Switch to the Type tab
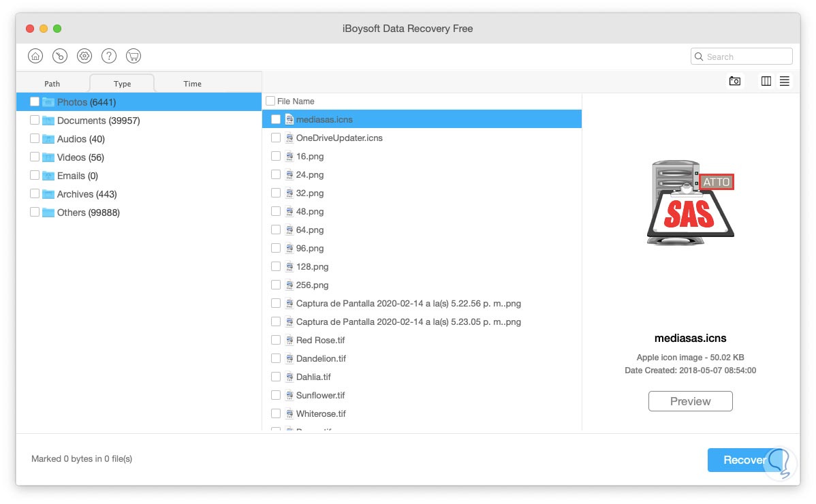The height and width of the screenshot is (504, 816). pyautogui.click(x=123, y=84)
